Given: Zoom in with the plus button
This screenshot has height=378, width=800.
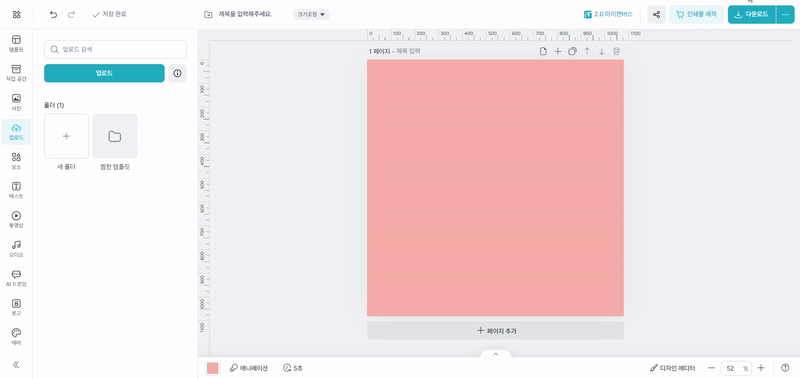Looking at the screenshot, I should click(x=761, y=368).
